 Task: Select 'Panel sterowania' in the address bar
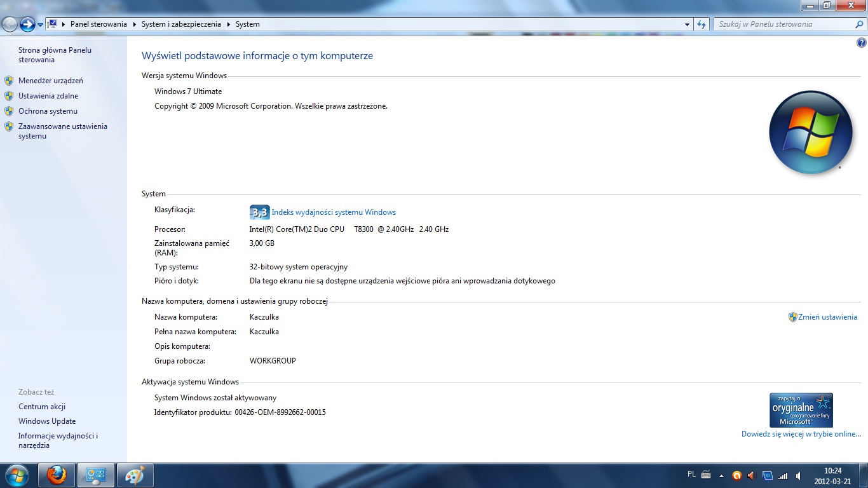pos(98,24)
